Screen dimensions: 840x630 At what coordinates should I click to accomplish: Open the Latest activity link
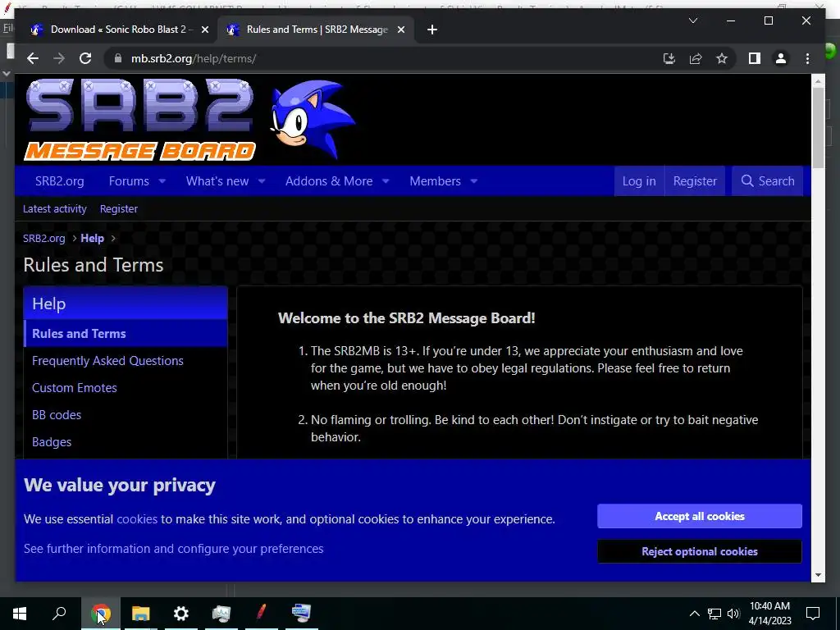(55, 209)
